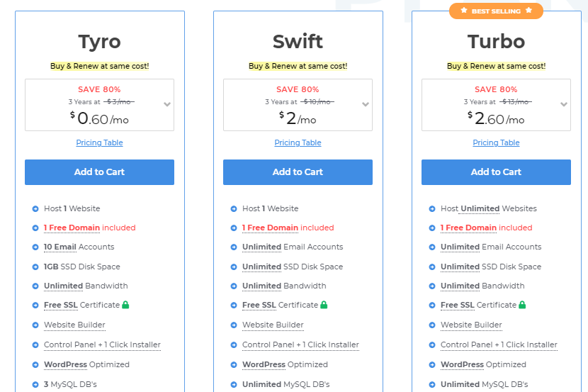Click the green SSL lock icon in Turbo

pyautogui.click(x=522, y=305)
